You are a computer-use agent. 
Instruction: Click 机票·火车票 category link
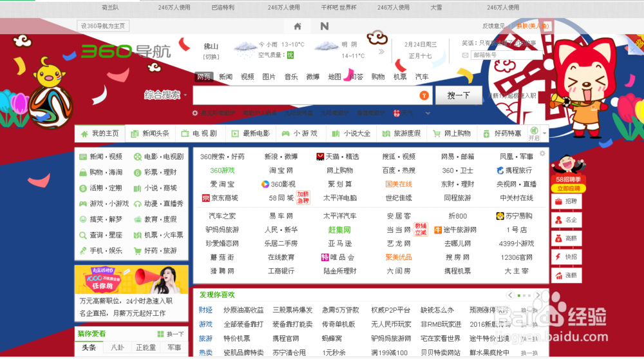pos(164,235)
